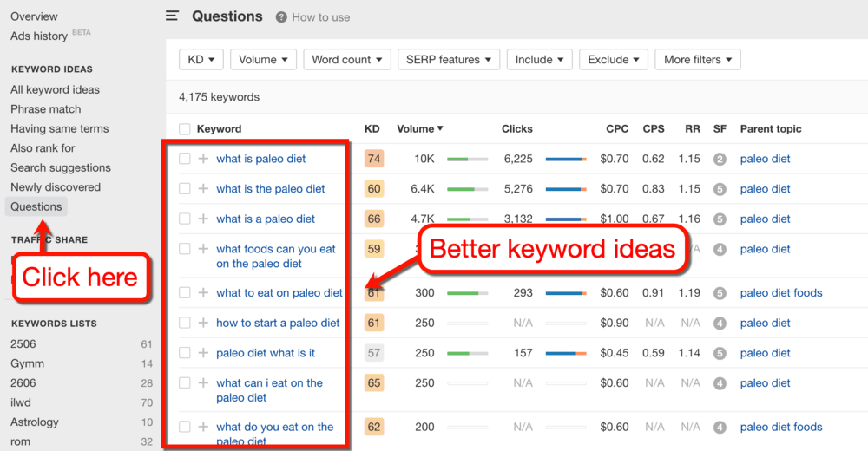Add 'what to eat on paleo diet' plus icon
This screenshot has height=451, width=868.
coord(203,293)
